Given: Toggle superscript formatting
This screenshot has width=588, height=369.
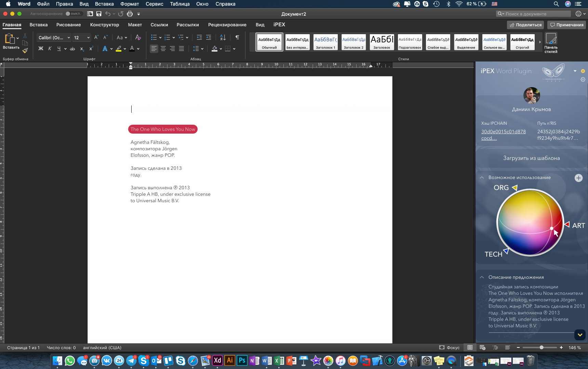Looking at the screenshot, I should 91,49.
